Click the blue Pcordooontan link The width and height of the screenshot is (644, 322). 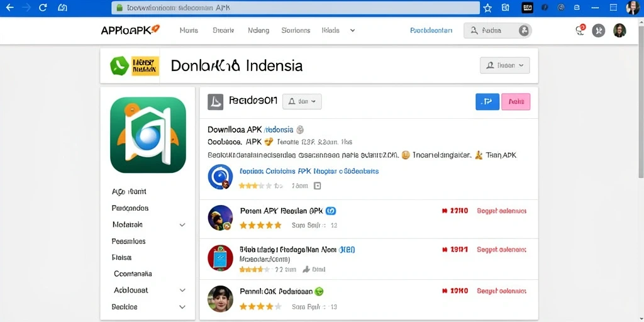pos(431,30)
